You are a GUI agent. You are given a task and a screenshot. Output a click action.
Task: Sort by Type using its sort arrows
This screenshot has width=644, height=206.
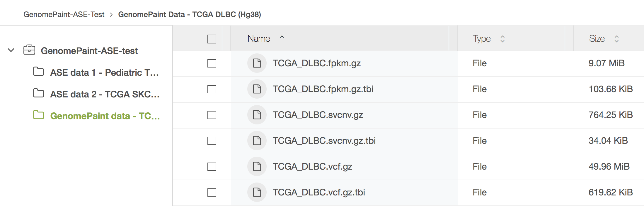(502, 39)
